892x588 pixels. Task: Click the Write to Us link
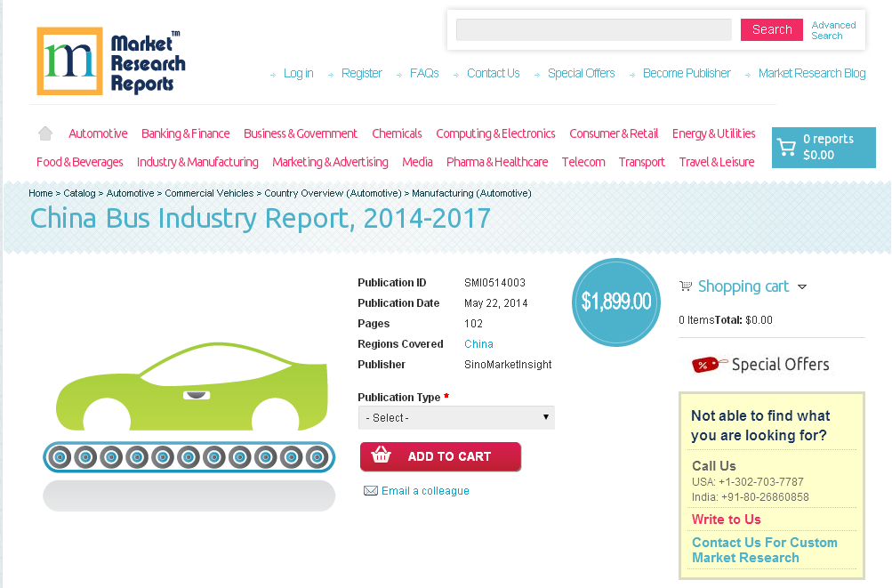[x=726, y=520]
